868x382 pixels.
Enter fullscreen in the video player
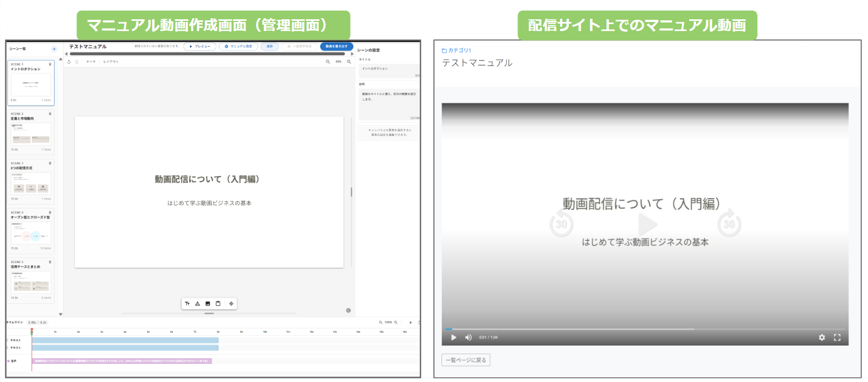837,338
